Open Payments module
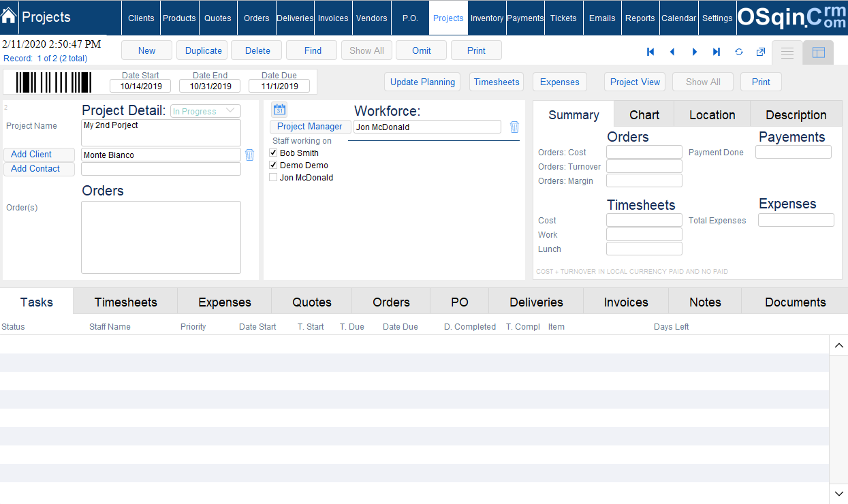This screenshot has width=848, height=504. point(525,18)
